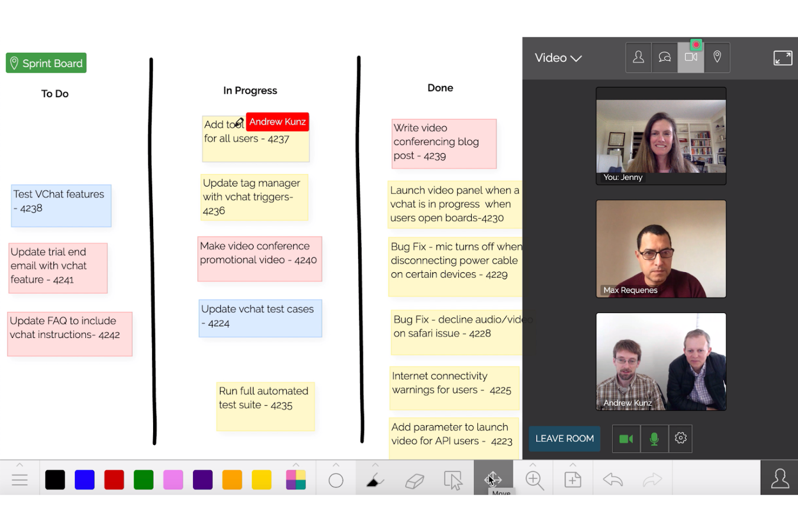Viewport: 798px width, 532px height.
Task: Select the Add tool for all users 4237 note
Action: [x=256, y=139]
